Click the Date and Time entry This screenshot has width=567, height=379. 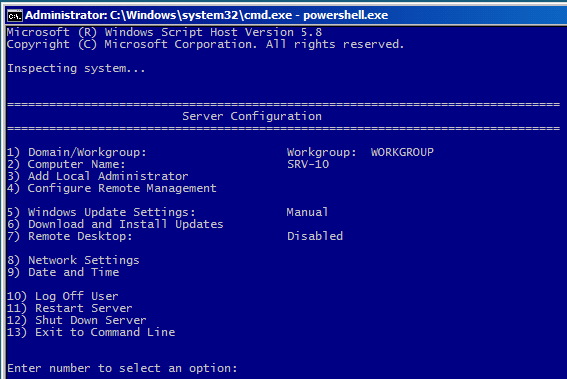coord(63,272)
